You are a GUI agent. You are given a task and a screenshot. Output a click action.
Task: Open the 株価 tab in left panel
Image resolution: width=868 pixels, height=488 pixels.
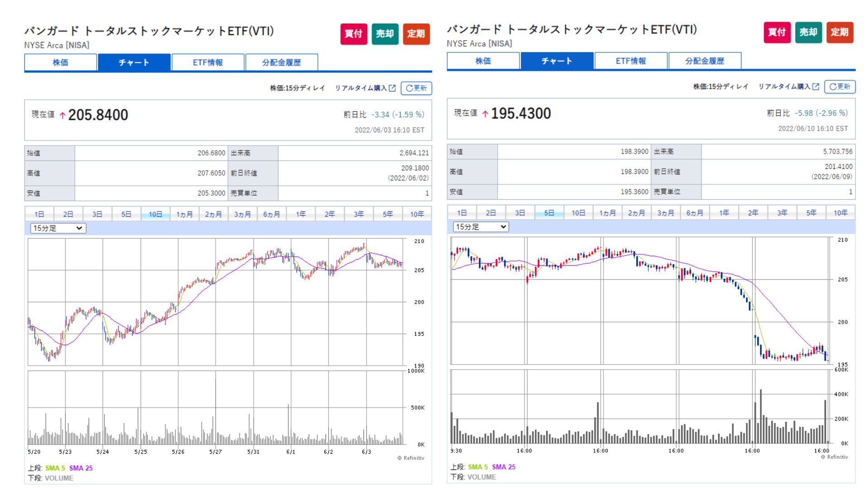coord(61,62)
